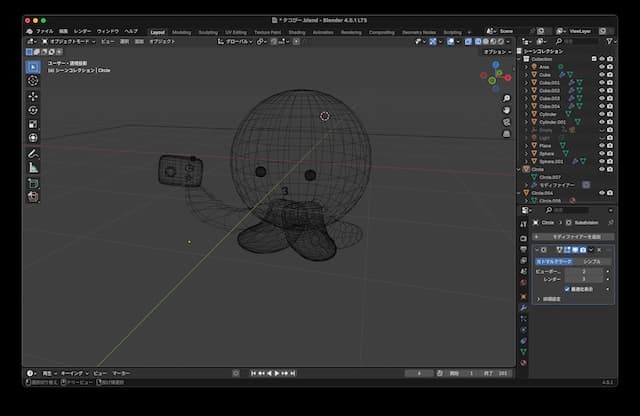Open the Global transform orientation dropdown
Image resolution: width=640 pixels, height=416 pixels.
(x=235, y=42)
